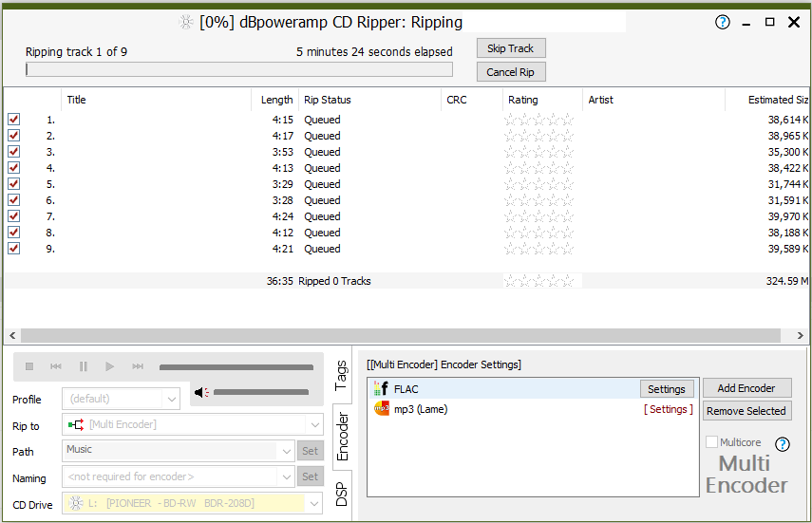Click help icon beside Multicore
812x523 pixels.
click(783, 443)
